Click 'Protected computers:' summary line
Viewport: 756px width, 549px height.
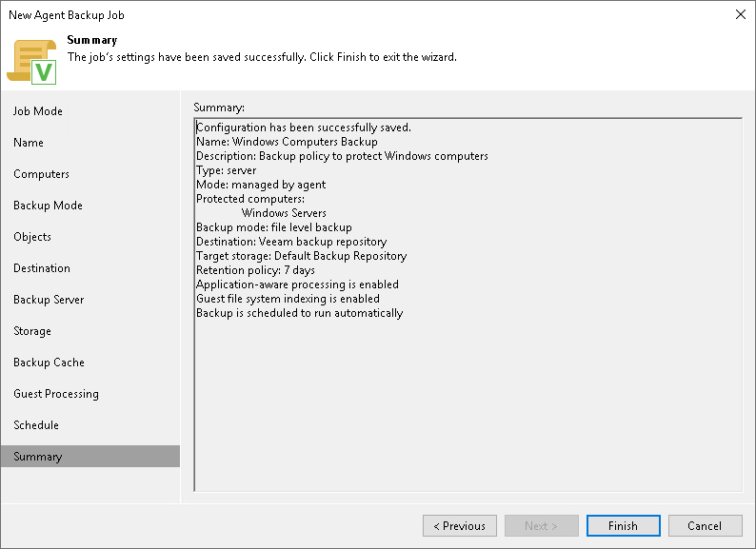click(250, 199)
